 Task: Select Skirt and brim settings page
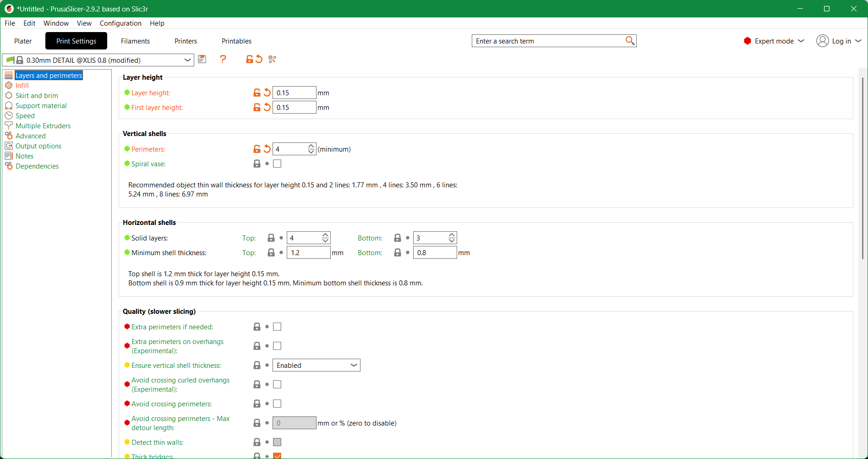point(37,95)
